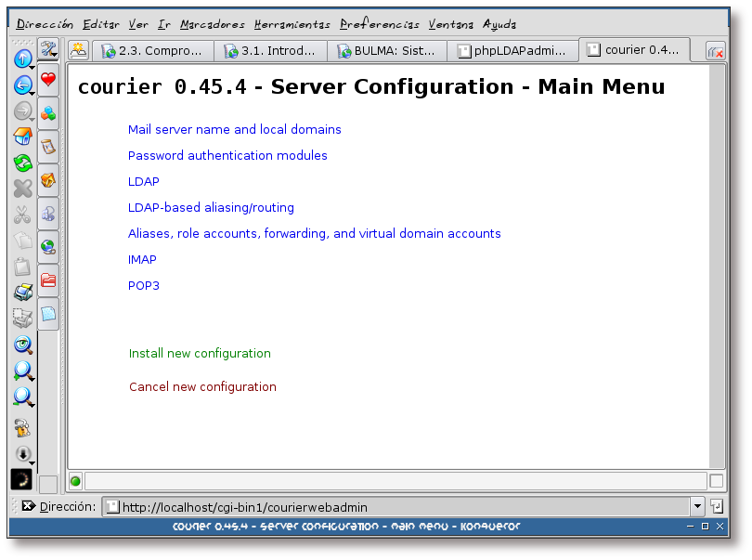Open the sidebar configuration button dropdown
This screenshot has height=560, width=752.
(48, 49)
